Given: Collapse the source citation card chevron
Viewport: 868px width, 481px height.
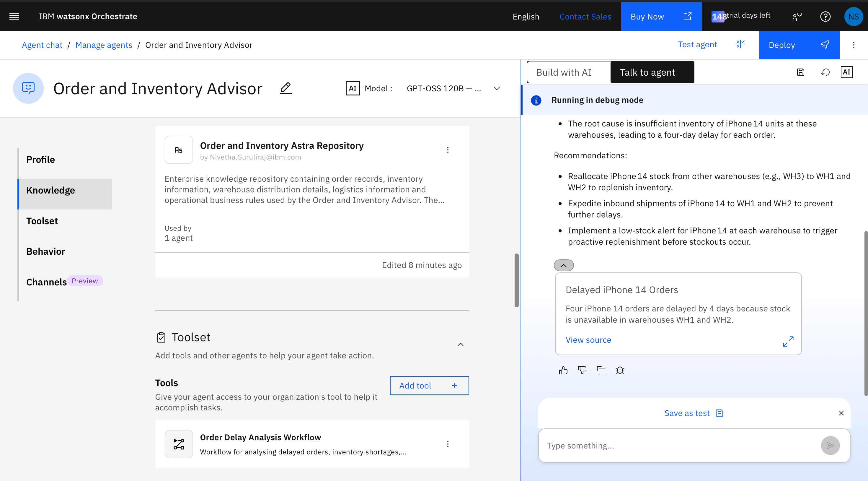Looking at the screenshot, I should tap(563, 265).
